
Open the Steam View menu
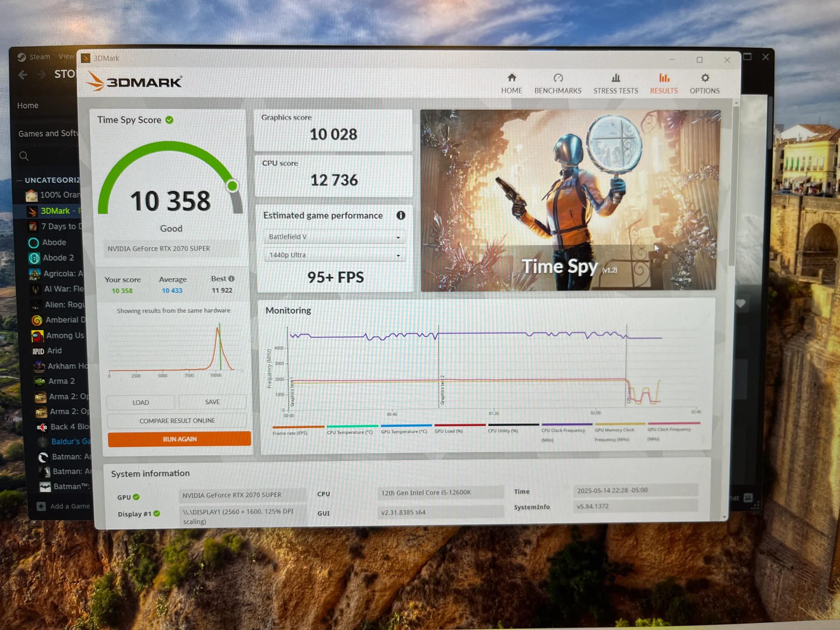[66, 56]
